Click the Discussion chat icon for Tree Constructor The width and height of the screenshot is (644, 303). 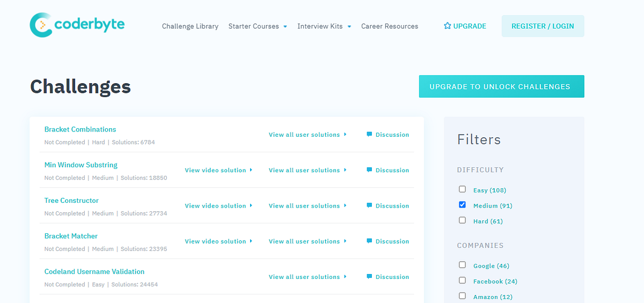click(x=369, y=205)
